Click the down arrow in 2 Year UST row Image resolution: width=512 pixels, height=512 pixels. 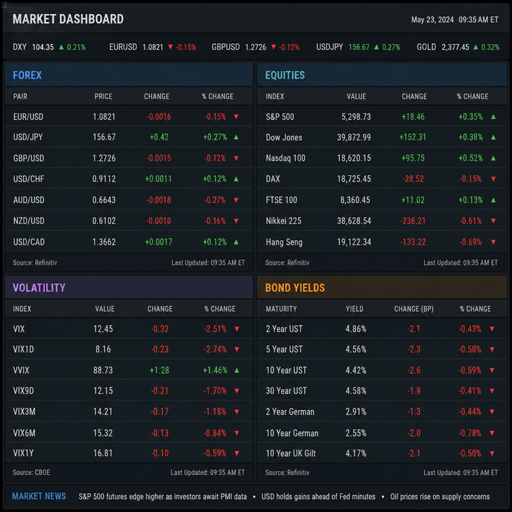pos(492,329)
